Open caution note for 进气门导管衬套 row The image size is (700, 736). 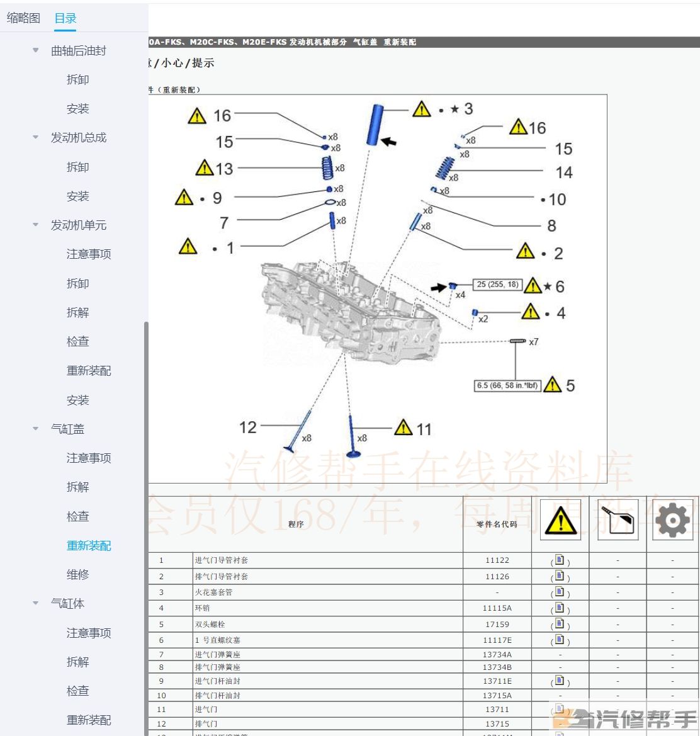pos(559,560)
